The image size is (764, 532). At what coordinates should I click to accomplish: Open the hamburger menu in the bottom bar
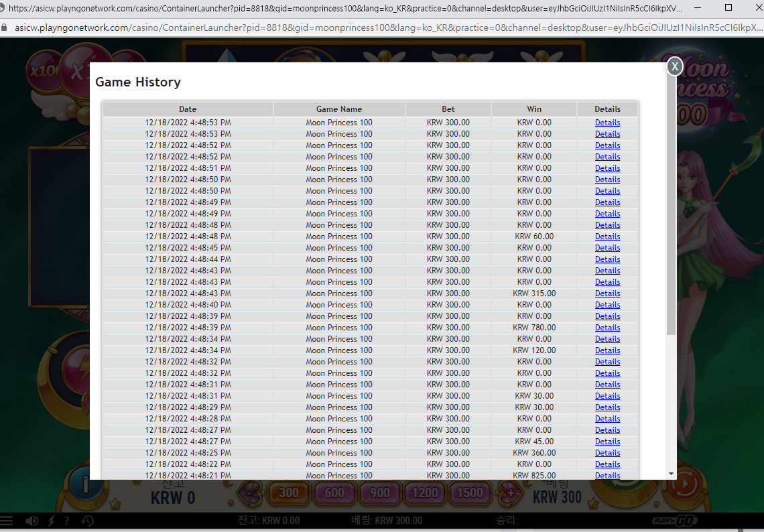6,521
